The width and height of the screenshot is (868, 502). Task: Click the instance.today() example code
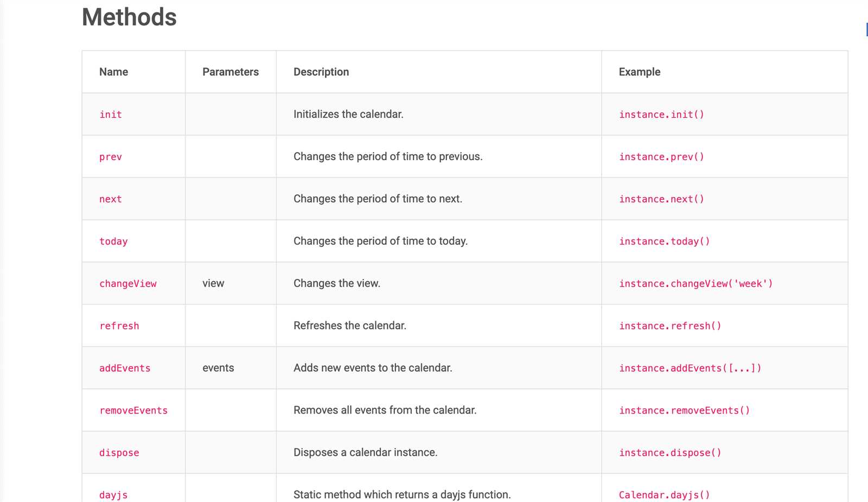tap(665, 242)
